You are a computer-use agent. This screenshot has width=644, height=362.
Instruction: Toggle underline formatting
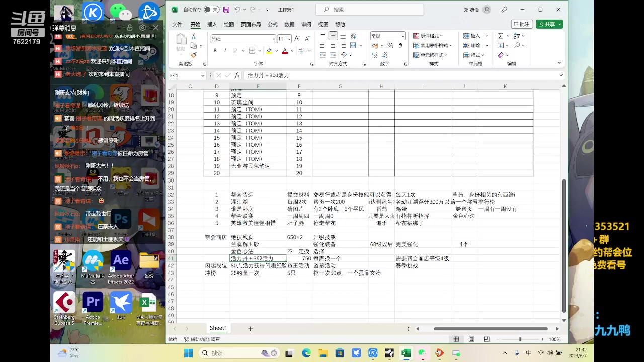(234, 51)
